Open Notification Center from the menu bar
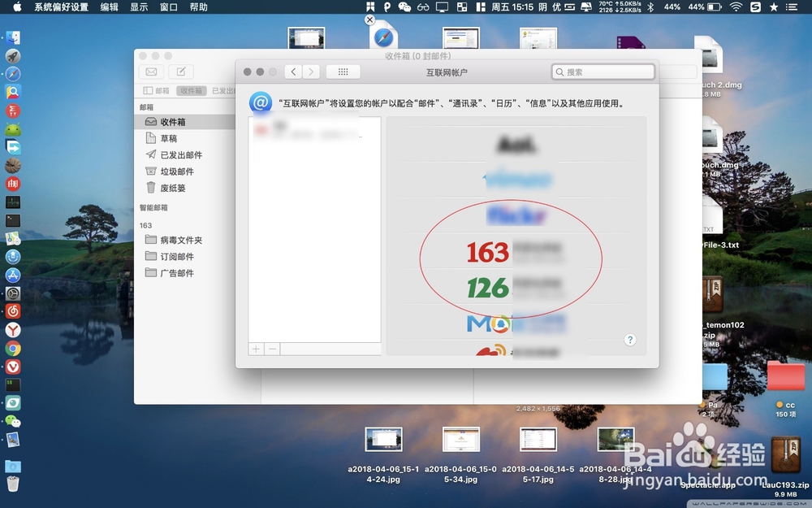 pyautogui.click(x=791, y=7)
